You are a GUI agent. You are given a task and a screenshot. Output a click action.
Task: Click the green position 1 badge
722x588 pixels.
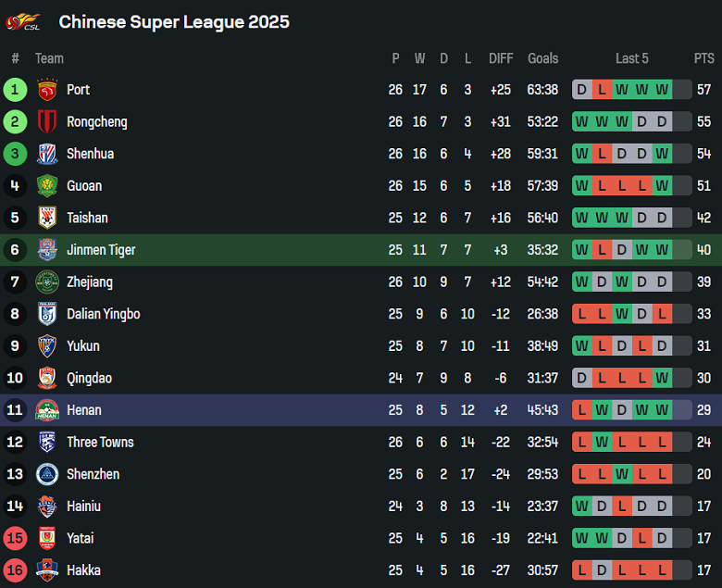click(15, 90)
